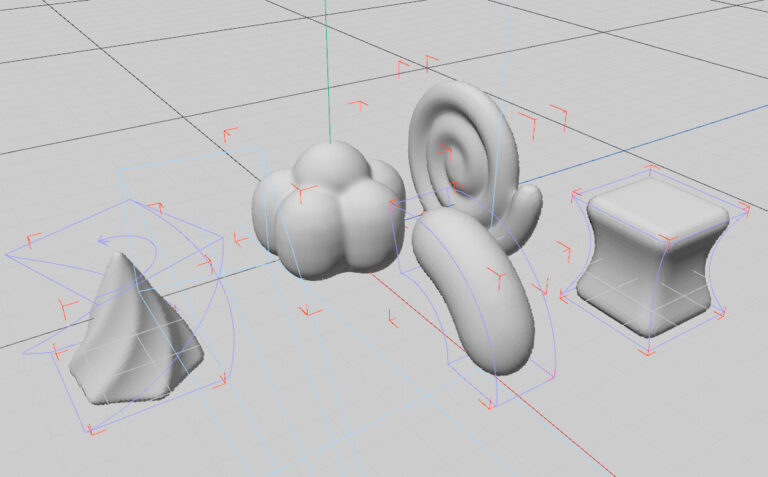Click the pointed tip of the cone
The image size is (768, 477).
[x=121, y=255]
